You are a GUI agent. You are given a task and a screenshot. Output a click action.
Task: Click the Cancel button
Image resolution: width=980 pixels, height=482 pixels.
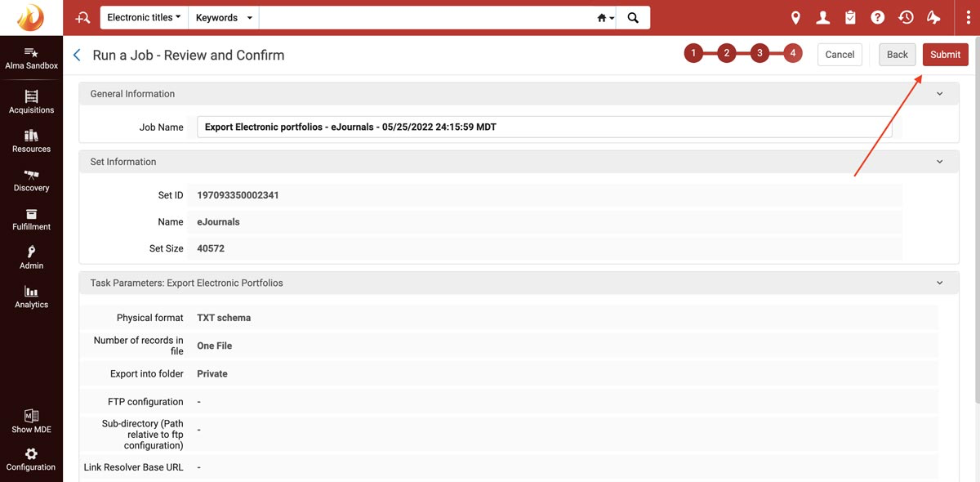click(x=840, y=55)
